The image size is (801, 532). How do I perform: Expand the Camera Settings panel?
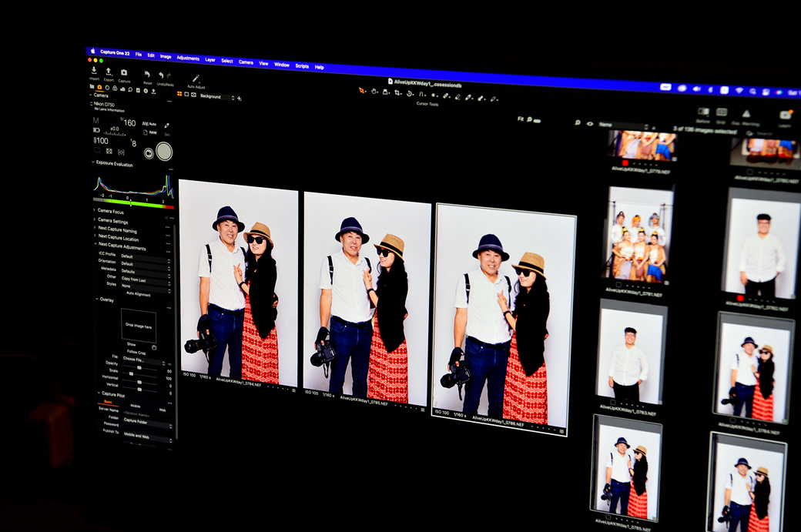pos(94,219)
